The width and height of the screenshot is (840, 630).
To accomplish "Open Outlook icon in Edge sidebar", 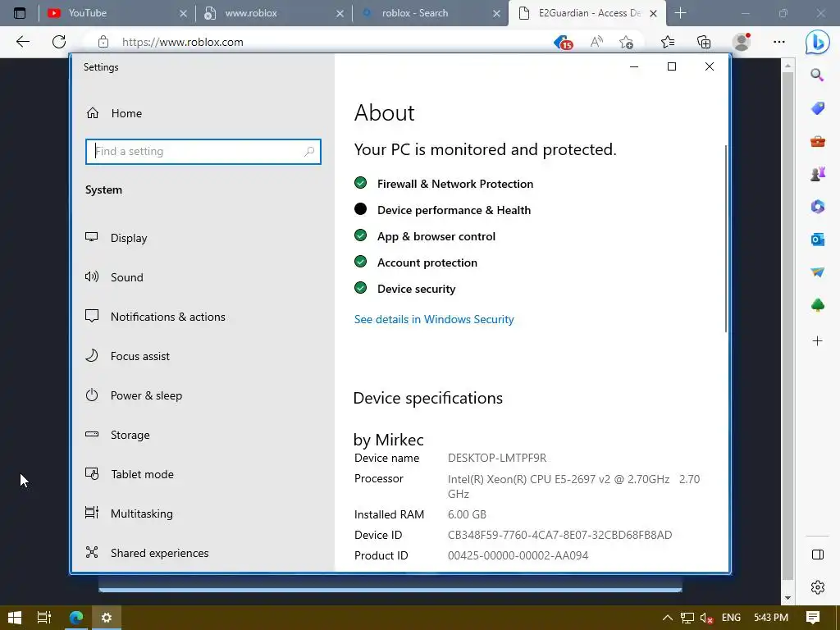I will (x=818, y=240).
